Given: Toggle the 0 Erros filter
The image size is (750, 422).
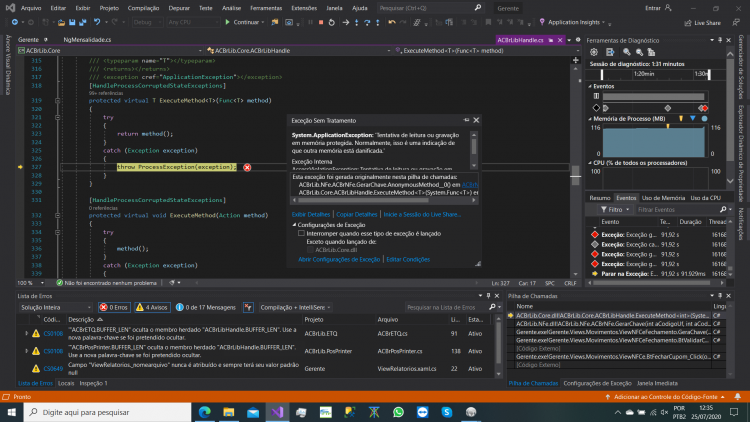Looking at the screenshot, I should point(114,307).
